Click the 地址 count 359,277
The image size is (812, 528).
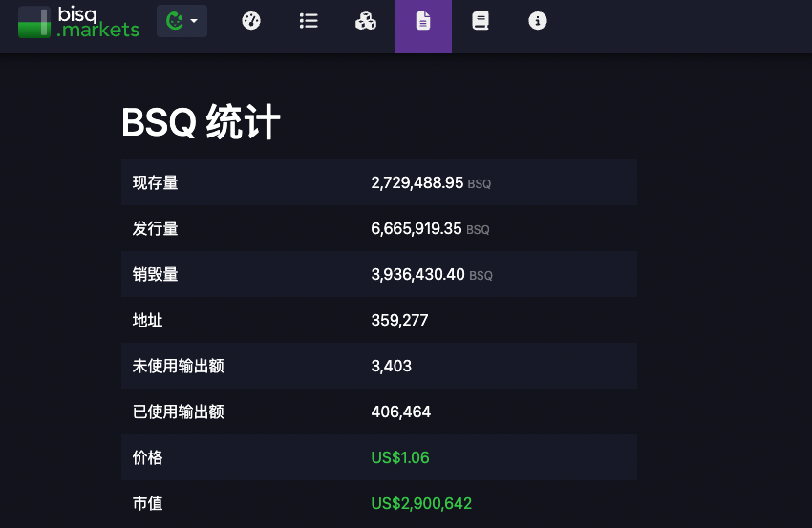pos(399,320)
